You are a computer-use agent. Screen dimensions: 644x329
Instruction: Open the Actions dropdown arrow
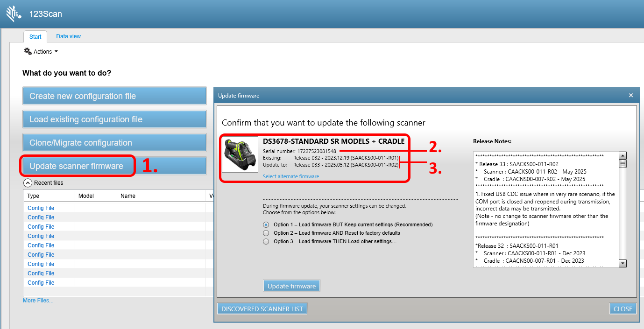pos(57,51)
